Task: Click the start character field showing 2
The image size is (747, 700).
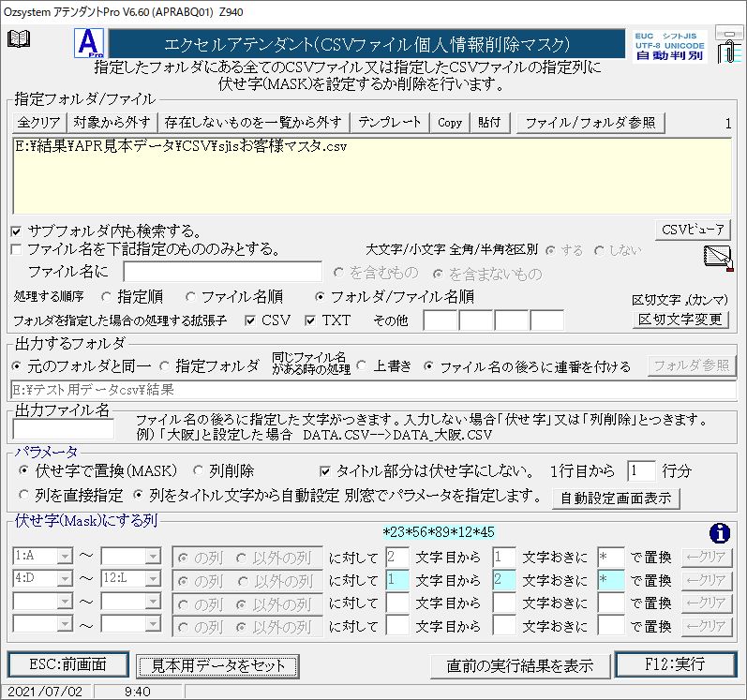Action: click(x=397, y=558)
